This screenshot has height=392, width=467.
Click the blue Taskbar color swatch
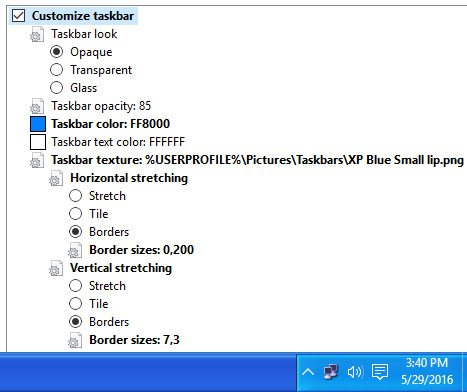click(38, 124)
